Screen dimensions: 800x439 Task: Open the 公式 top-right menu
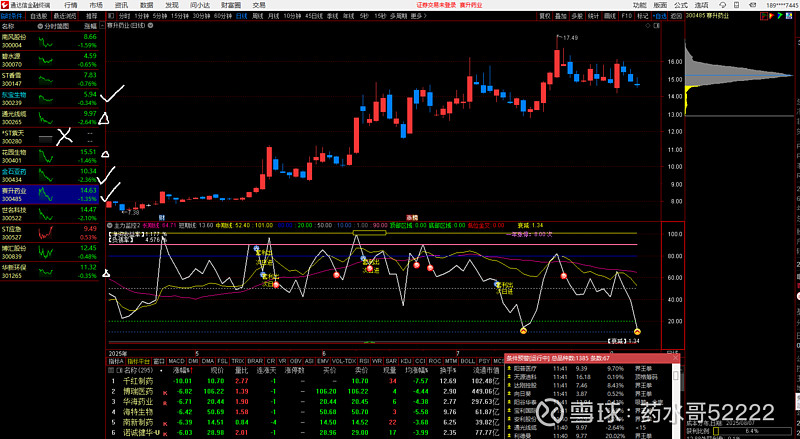[681, 5]
